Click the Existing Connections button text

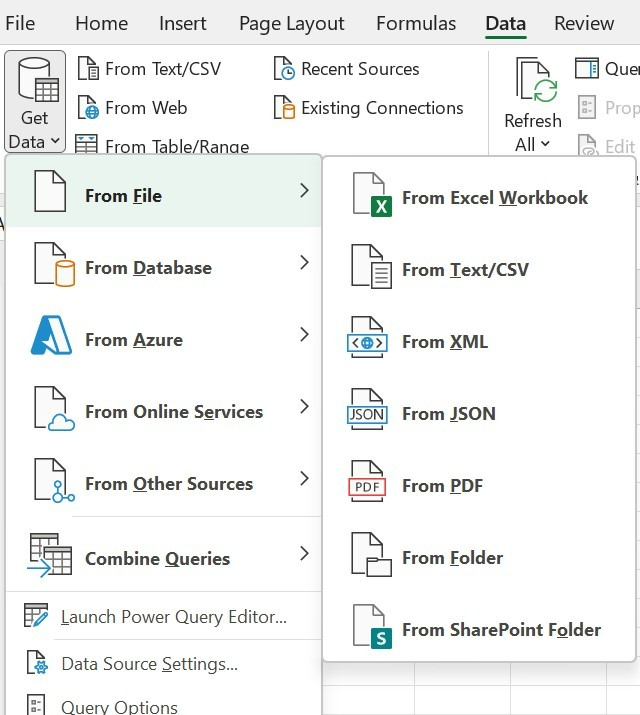pyautogui.click(x=382, y=109)
